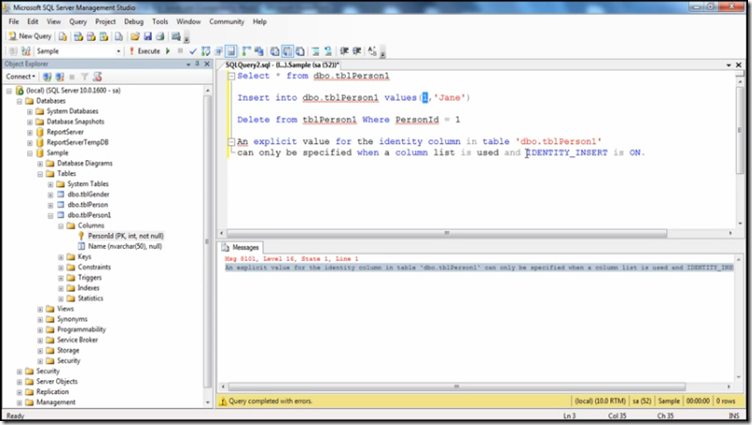Open a Database Engine Query
752x425 pixels.
point(63,36)
